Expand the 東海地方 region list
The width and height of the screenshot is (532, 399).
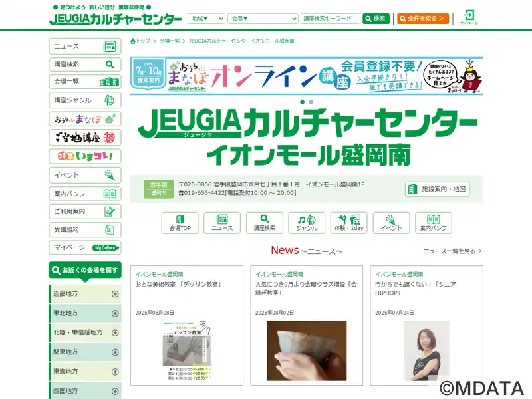click(85, 372)
